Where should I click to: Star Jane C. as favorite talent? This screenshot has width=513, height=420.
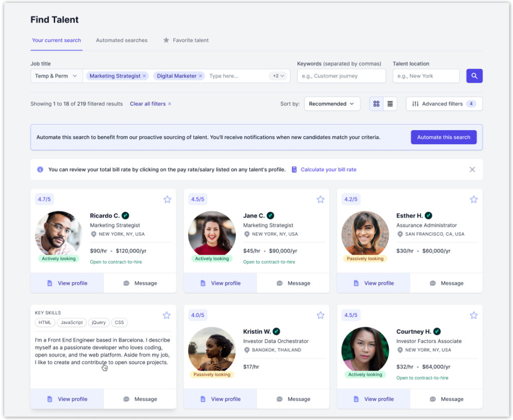321,199
